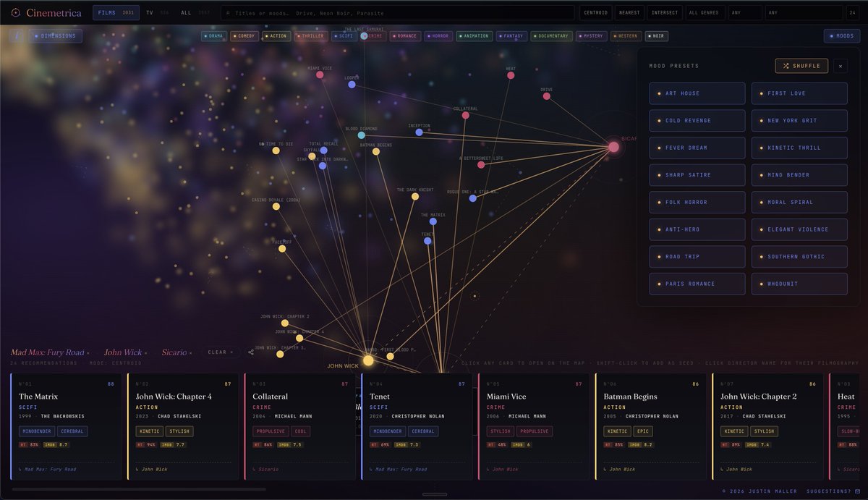This screenshot has height=500, width=868.
Task: Choose the Southern Gothic mood preset
Action: [x=799, y=256]
